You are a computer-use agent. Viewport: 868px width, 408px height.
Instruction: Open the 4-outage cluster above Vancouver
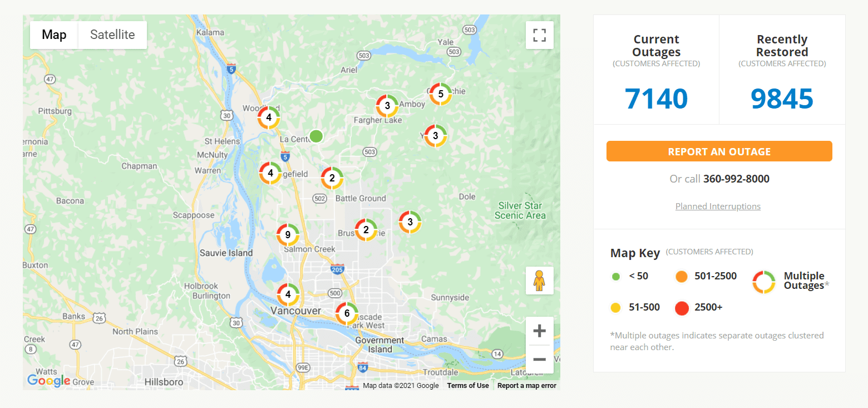point(288,294)
